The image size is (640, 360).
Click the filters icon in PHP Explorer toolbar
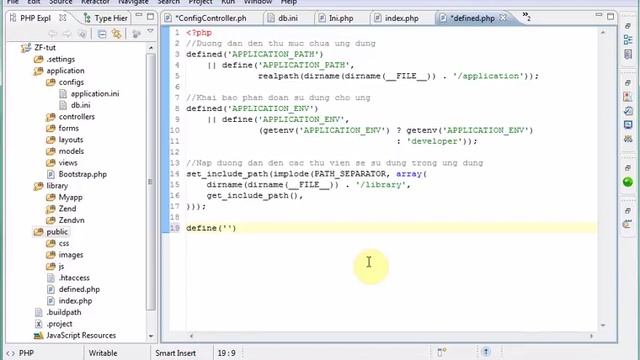pyautogui.click(x=137, y=34)
